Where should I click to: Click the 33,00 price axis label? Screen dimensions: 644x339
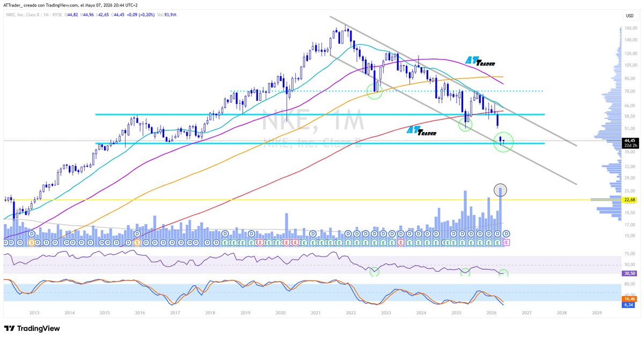click(x=630, y=167)
